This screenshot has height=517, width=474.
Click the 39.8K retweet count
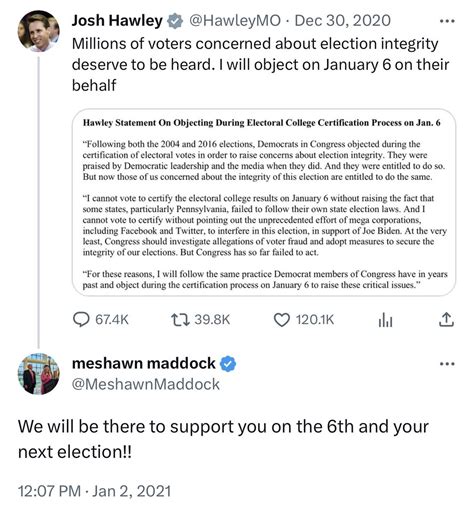[x=212, y=320]
